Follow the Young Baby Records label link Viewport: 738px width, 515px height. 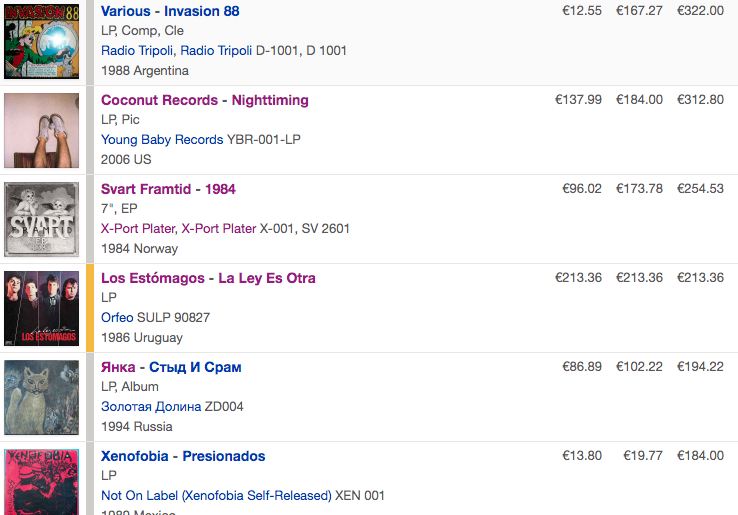[x=162, y=139]
